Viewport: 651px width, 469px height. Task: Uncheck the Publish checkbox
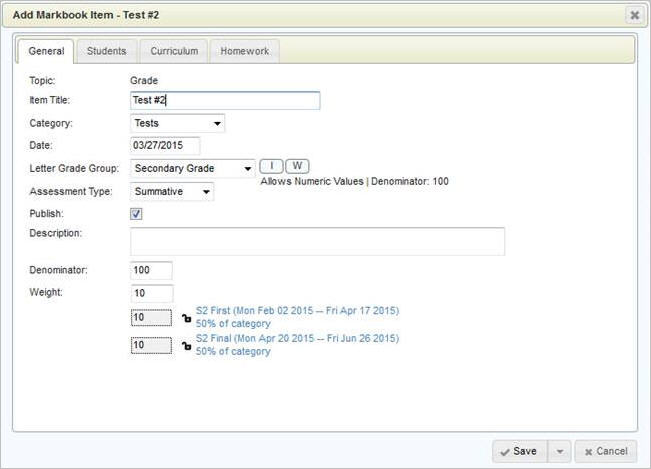pyautogui.click(x=136, y=214)
